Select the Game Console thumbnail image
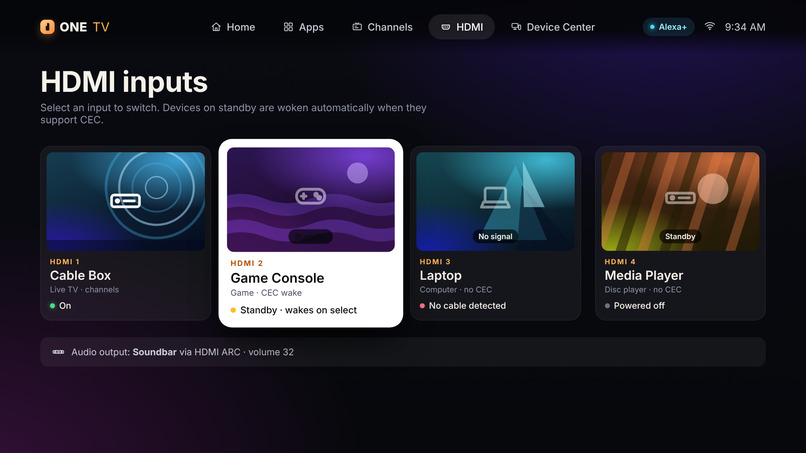Image resolution: width=806 pixels, height=453 pixels. (310, 200)
